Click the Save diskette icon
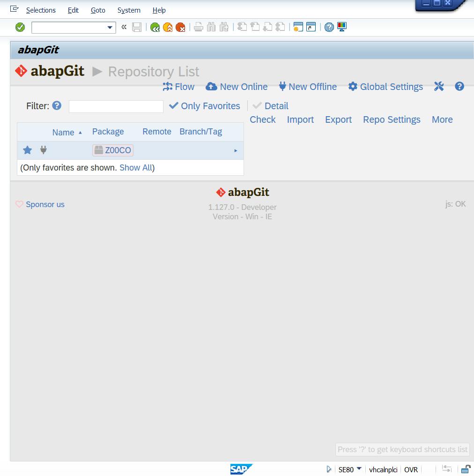 137,27
